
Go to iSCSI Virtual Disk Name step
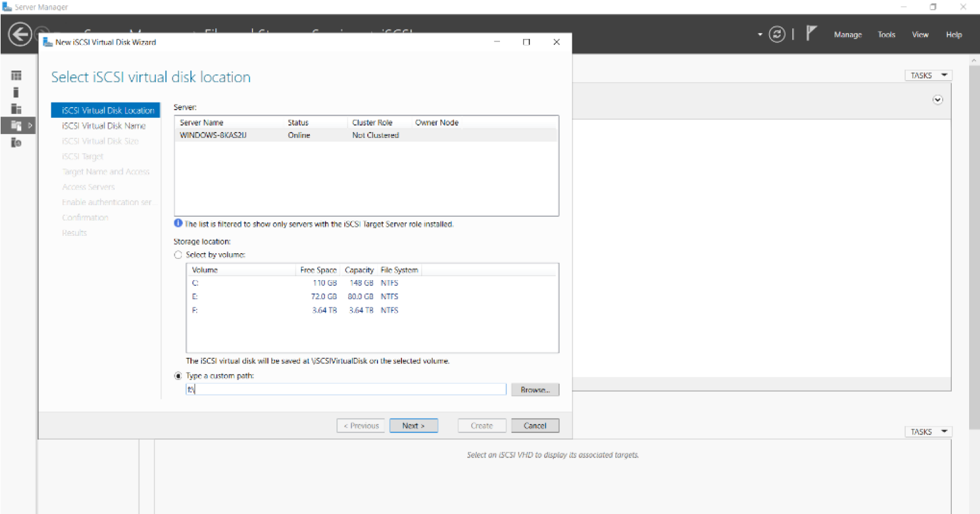coord(104,126)
